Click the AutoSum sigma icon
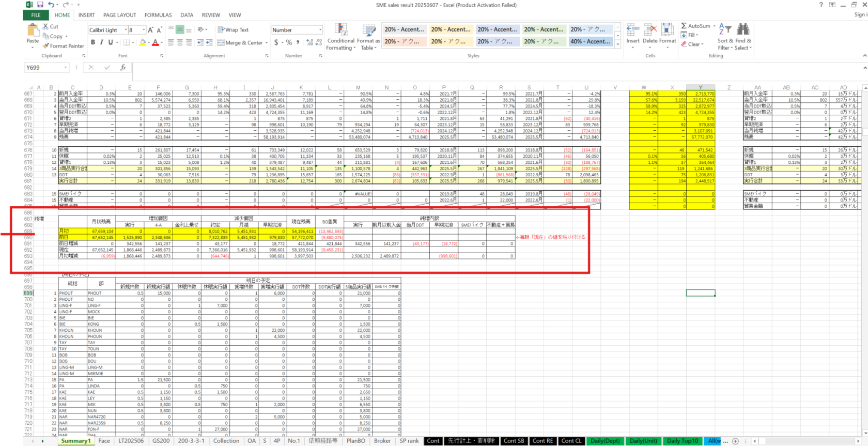 tap(684, 26)
